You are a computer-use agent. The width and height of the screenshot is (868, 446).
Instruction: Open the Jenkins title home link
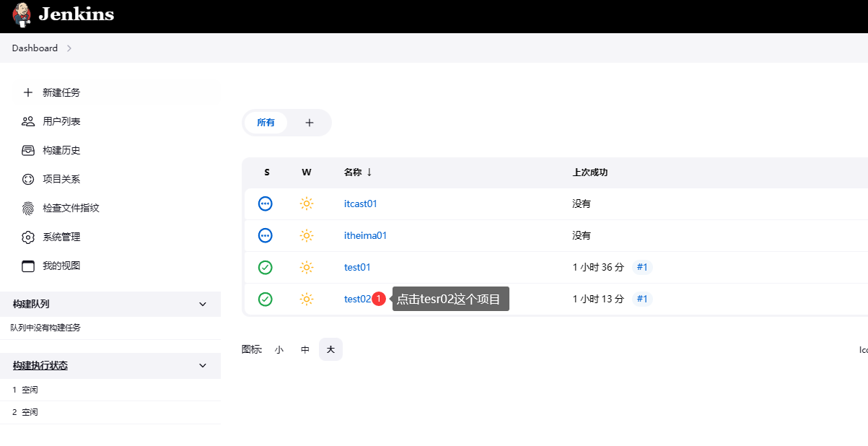tap(76, 14)
